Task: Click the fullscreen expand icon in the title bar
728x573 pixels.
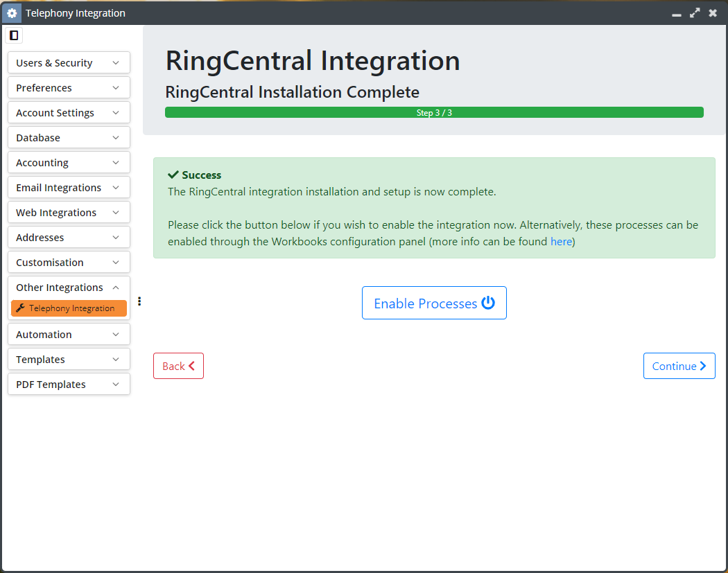Action: tap(695, 12)
